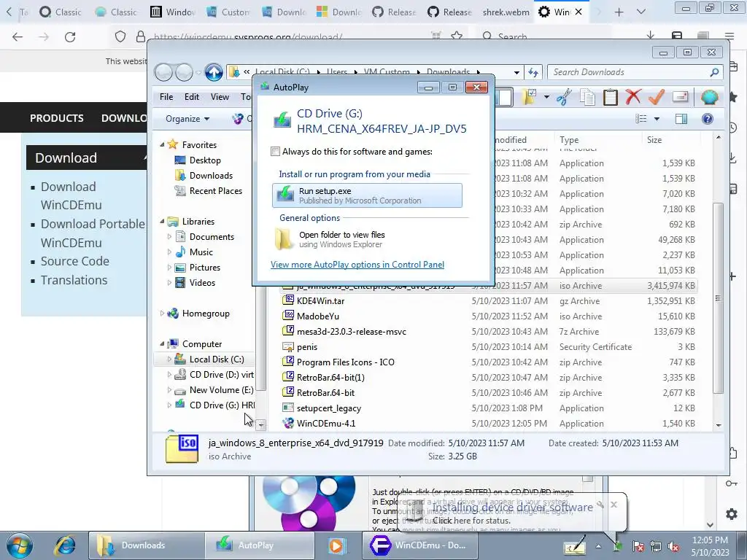Toggle the preview pane icon

pyautogui.click(x=681, y=119)
